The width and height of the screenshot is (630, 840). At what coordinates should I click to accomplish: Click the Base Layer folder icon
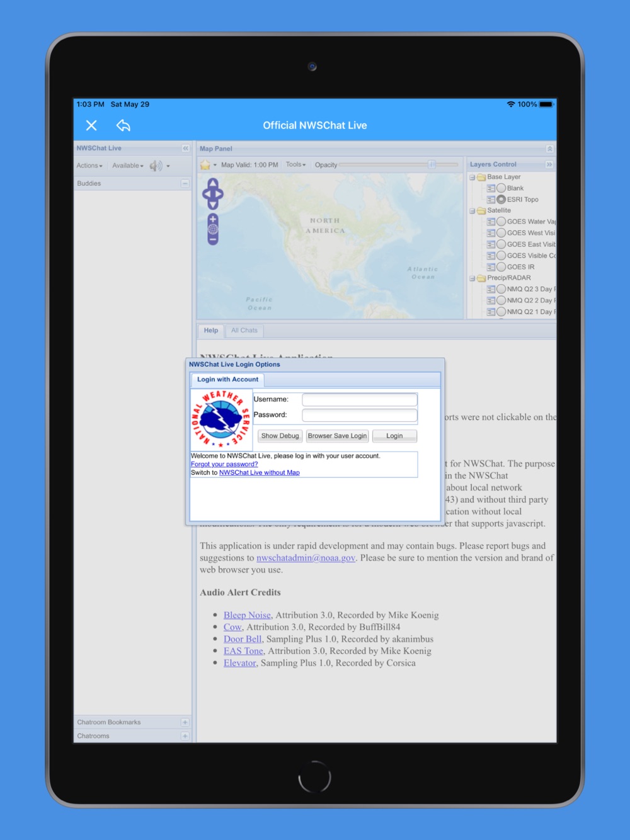481,178
